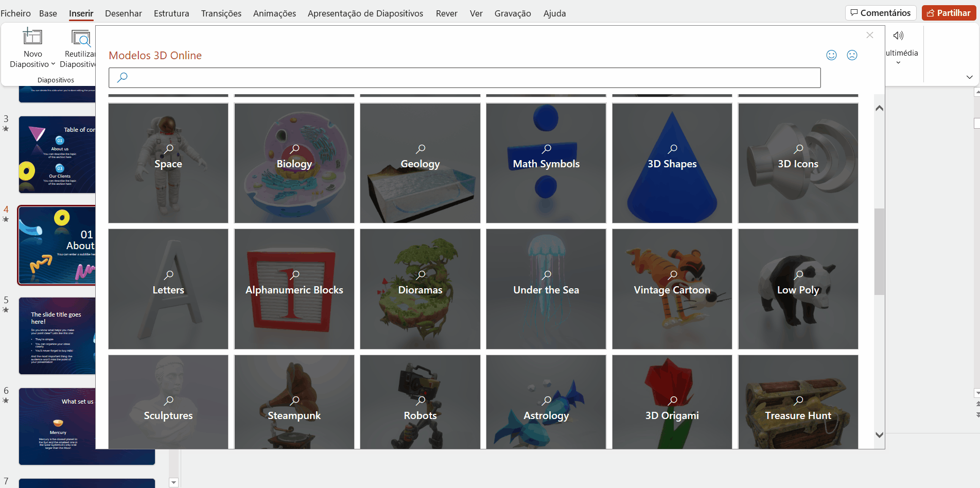The width and height of the screenshot is (980, 488).
Task: Open the Transições tab
Action: [x=221, y=13]
